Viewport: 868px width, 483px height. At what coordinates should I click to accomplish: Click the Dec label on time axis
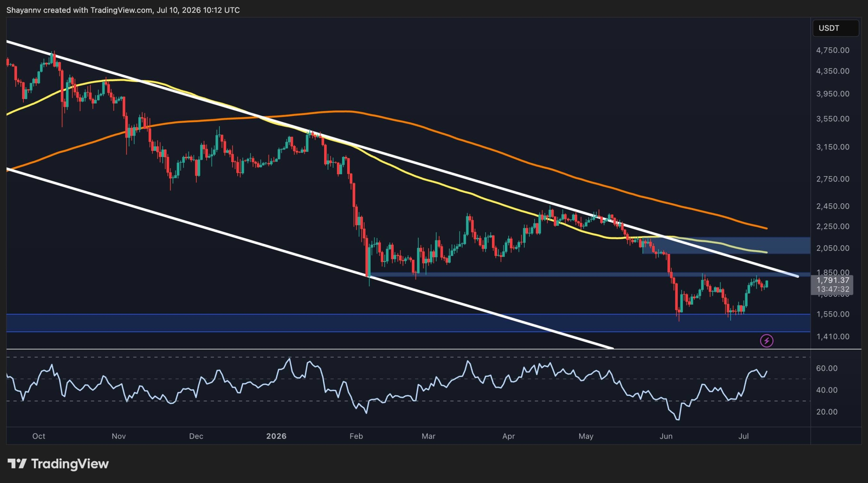pyautogui.click(x=196, y=436)
